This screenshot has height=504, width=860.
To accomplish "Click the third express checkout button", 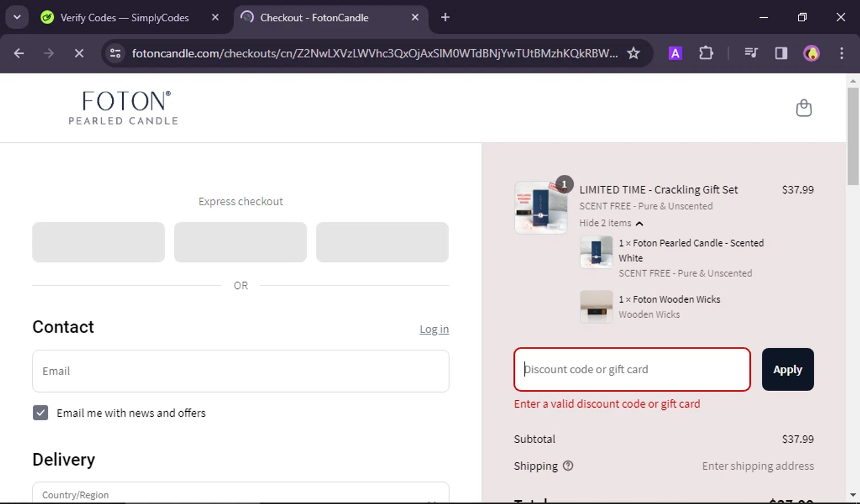I will [382, 242].
